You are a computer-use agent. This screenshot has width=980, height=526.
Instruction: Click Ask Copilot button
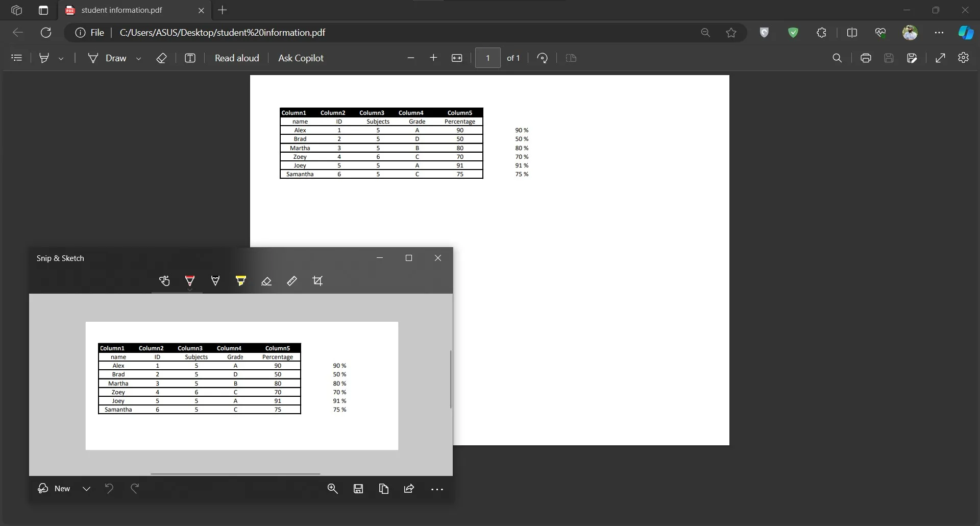coord(301,58)
